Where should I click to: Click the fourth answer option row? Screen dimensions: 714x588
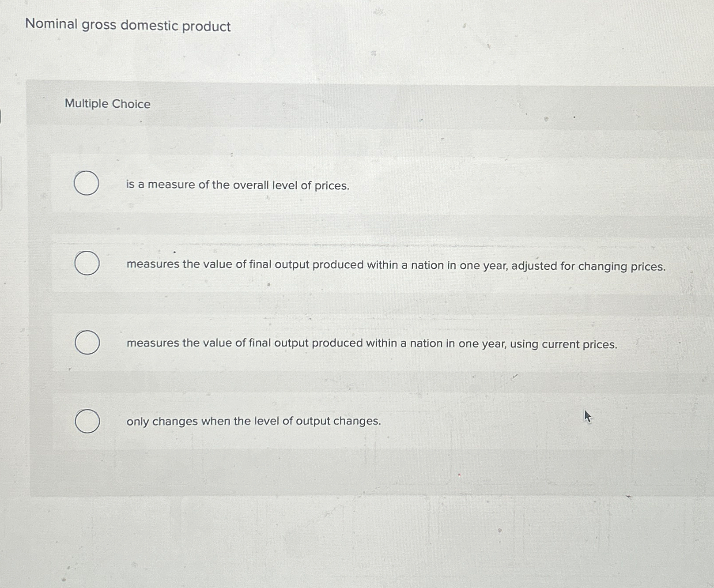pyautogui.click(x=309, y=422)
